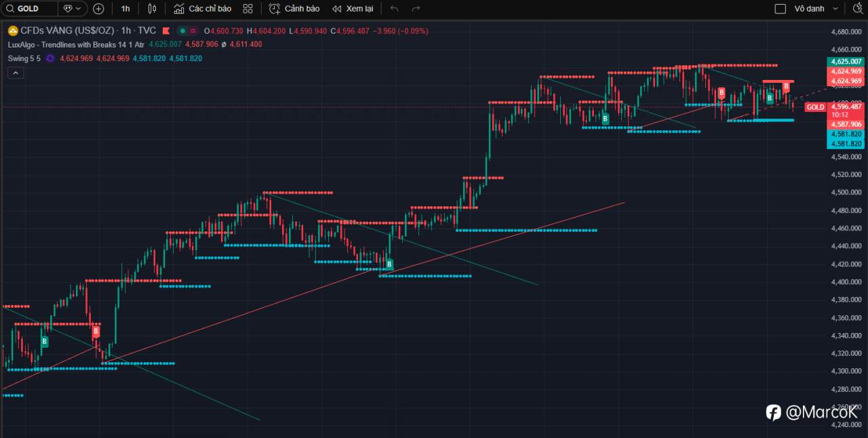Click the 4,680.000 price axis label

tap(846, 32)
